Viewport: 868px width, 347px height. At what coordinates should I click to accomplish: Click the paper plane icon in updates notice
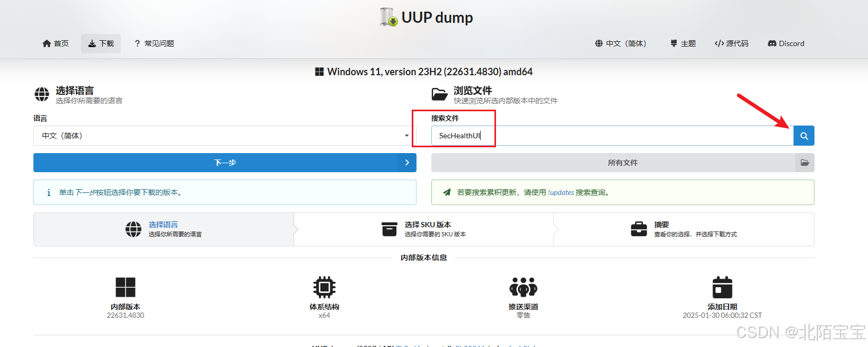click(x=447, y=192)
